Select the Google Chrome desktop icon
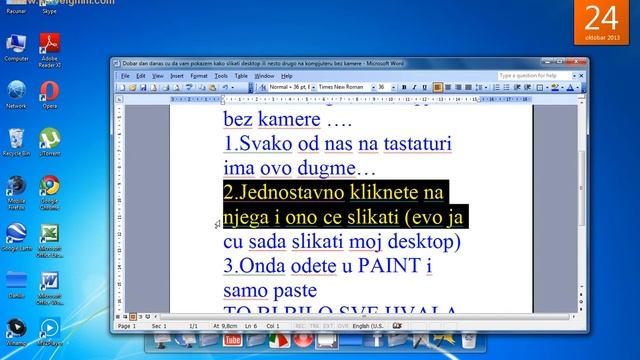The image size is (640, 360). coord(49,192)
